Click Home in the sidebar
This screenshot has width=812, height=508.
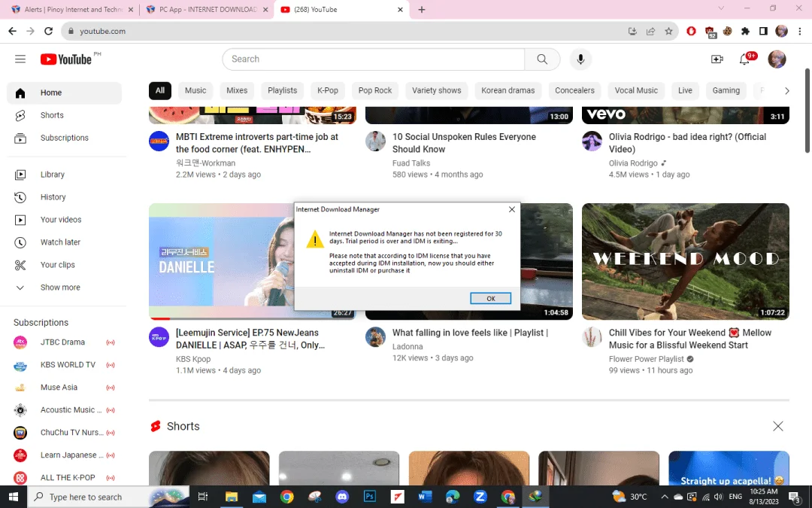point(64,93)
